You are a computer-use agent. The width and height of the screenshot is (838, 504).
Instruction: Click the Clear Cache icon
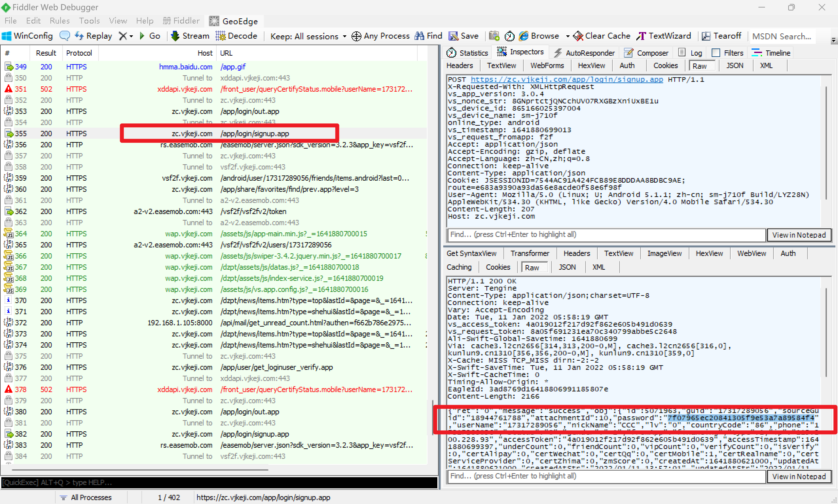pos(578,36)
